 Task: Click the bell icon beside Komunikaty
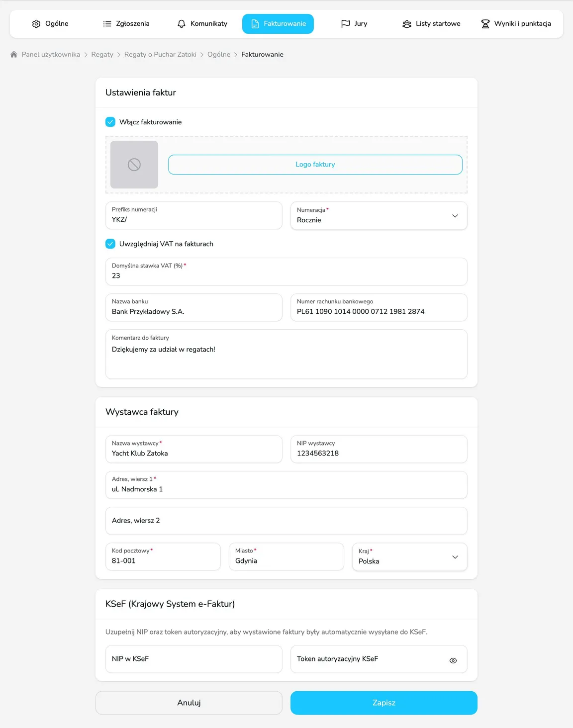point(182,24)
